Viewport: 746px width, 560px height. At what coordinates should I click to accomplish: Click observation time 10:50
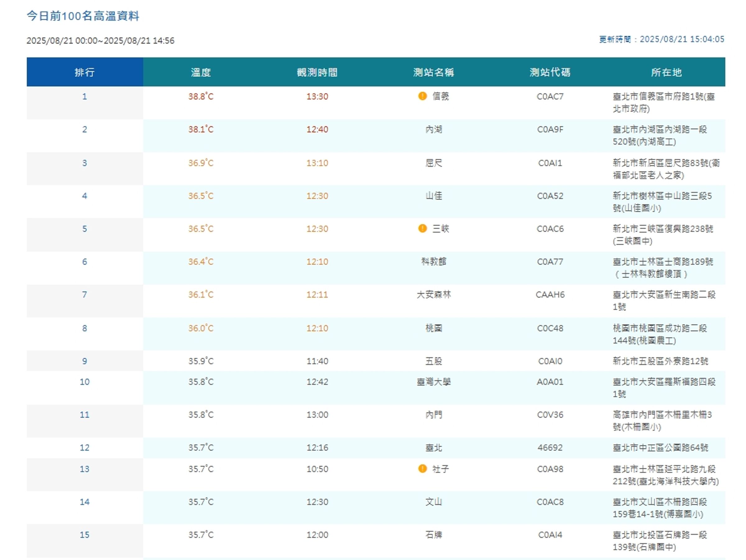317,469
